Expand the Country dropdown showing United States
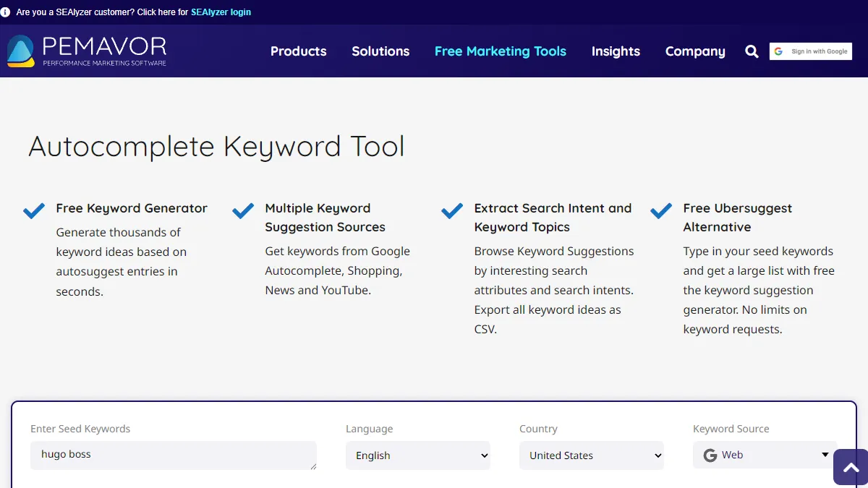The height and width of the screenshot is (488, 868). point(592,455)
